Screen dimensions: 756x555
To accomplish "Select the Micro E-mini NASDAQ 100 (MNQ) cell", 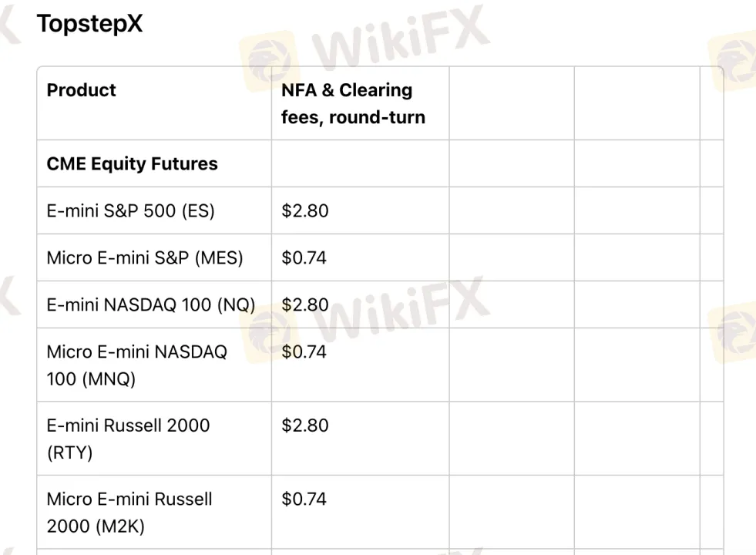I will pyautogui.click(x=136, y=365).
